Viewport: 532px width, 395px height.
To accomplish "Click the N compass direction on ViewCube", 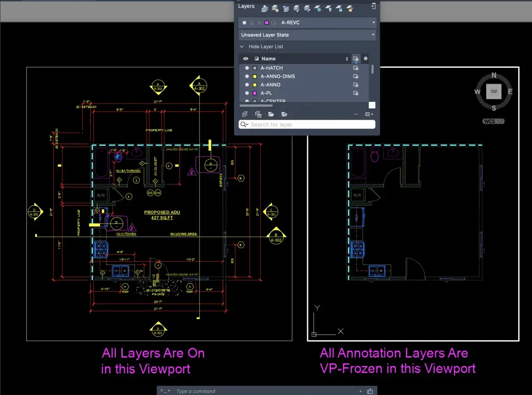I will coord(494,75).
